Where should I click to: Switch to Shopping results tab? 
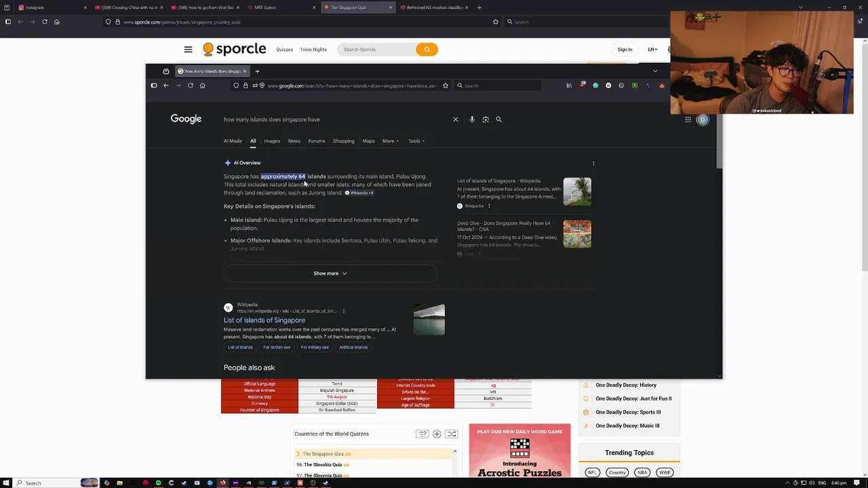(x=344, y=141)
